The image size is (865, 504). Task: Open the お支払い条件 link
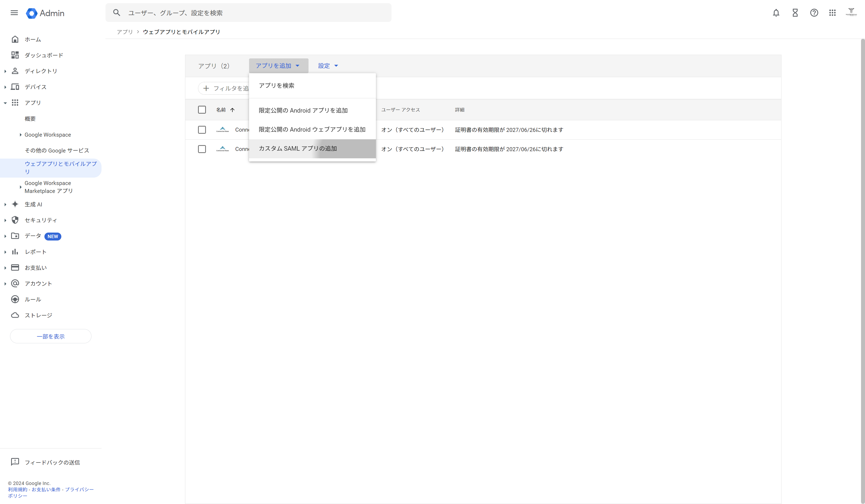pyautogui.click(x=46, y=489)
